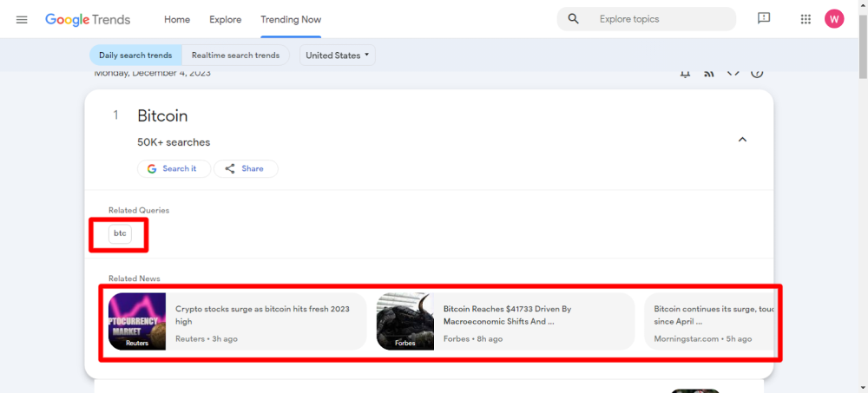Click the Google Trends logo
Screen dimensions: 868x393
[x=88, y=19]
